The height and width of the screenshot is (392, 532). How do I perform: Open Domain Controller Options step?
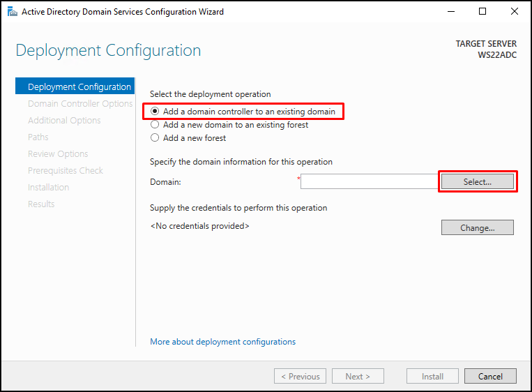point(80,103)
